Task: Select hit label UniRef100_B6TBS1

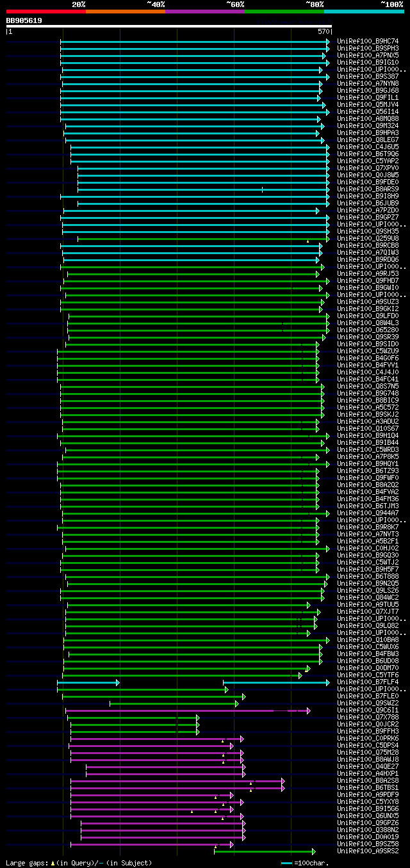Action: (368, 788)
